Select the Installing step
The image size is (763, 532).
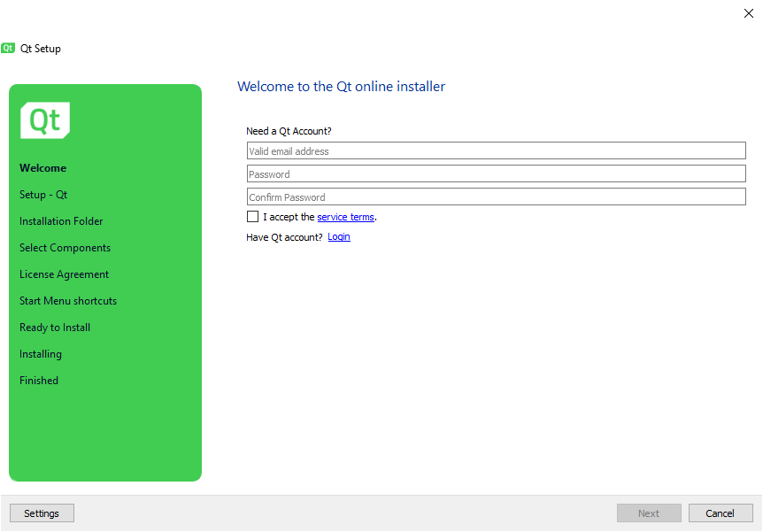pos(41,354)
